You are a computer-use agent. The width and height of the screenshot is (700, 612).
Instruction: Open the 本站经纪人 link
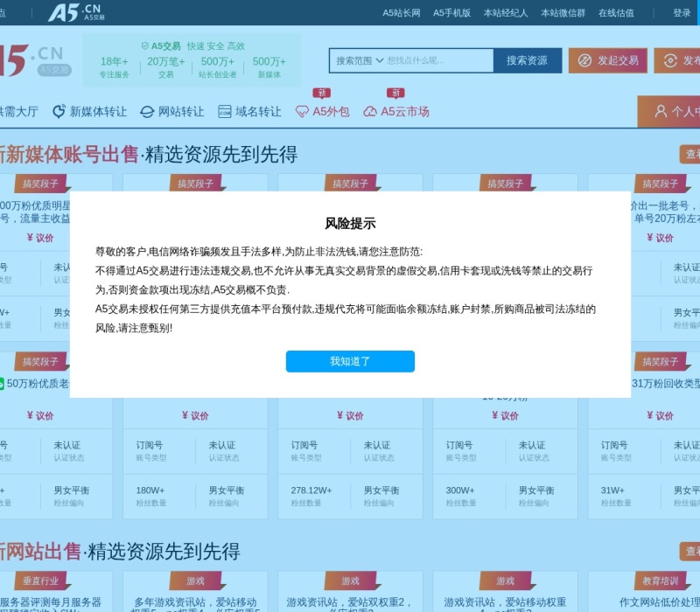[x=506, y=13]
